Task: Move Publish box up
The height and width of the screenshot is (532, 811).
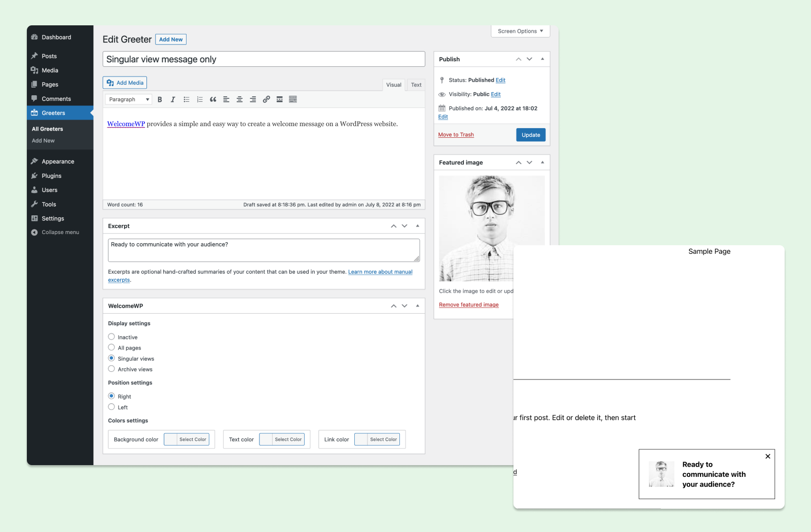Action: [519, 59]
